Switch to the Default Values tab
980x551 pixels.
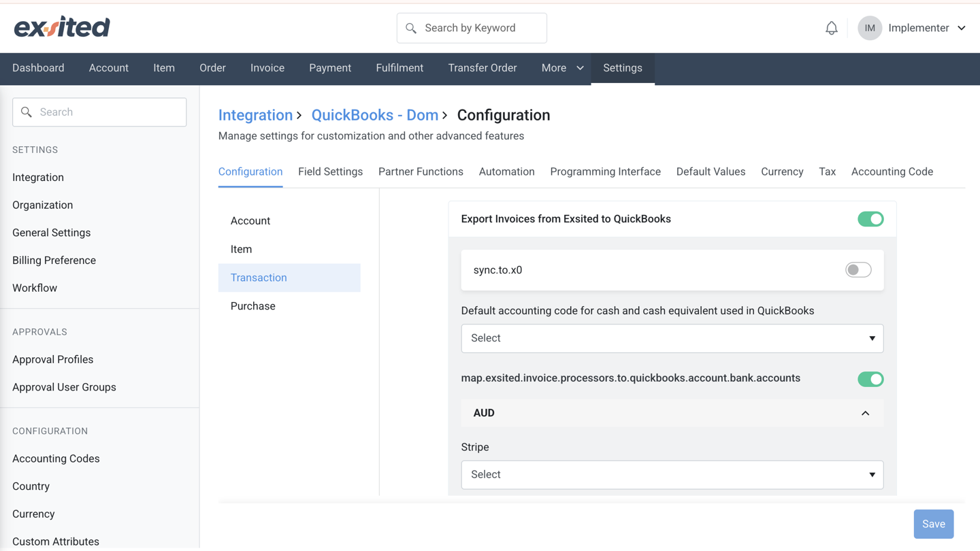(711, 171)
